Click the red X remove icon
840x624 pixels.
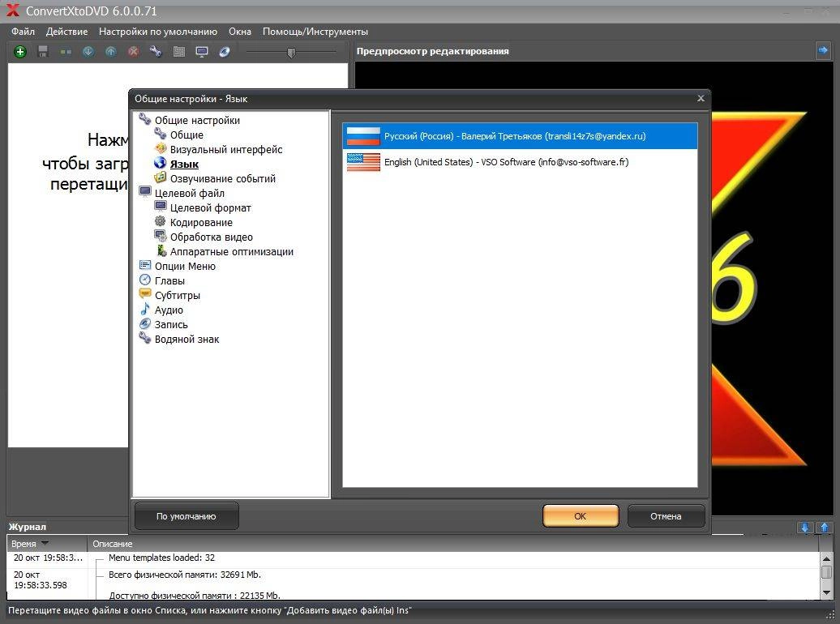pyautogui.click(x=134, y=52)
